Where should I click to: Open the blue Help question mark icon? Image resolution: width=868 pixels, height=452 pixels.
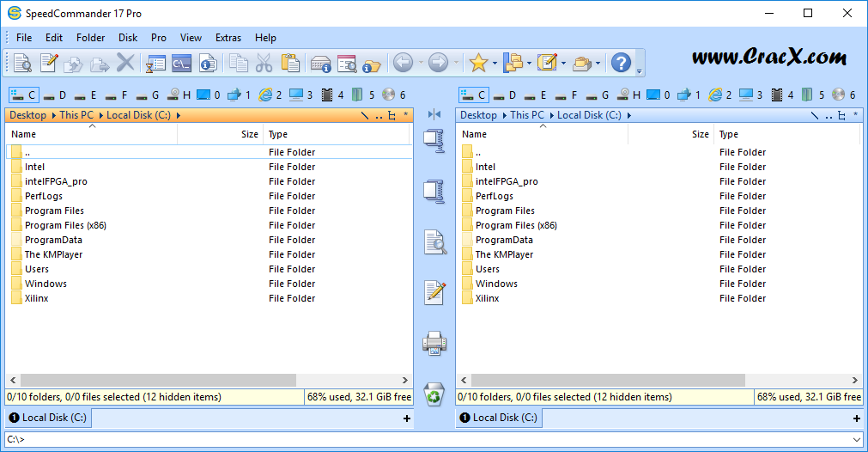pos(621,63)
